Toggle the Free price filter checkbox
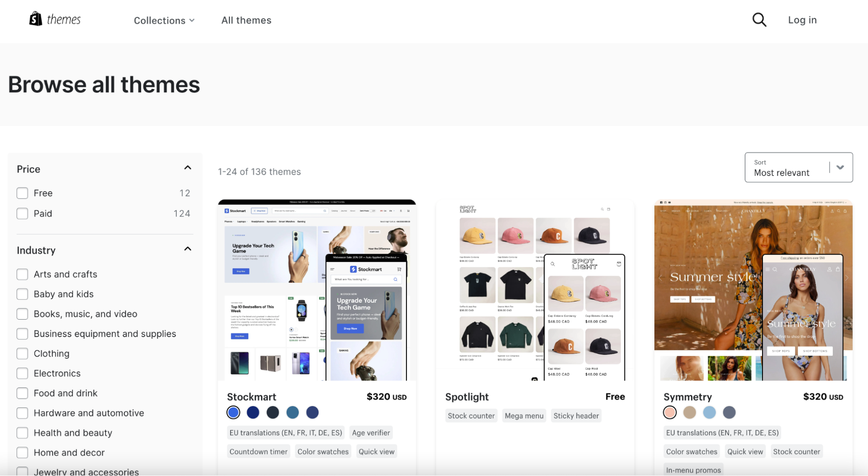 (22, 192)
